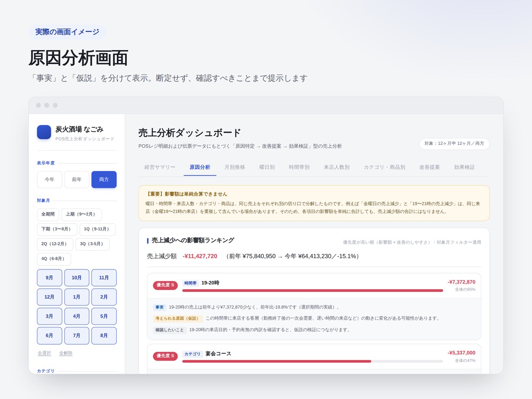This screenshot has width=532, height=399.
Task: Toggle the 12月 month button
Action: (50, 297)
